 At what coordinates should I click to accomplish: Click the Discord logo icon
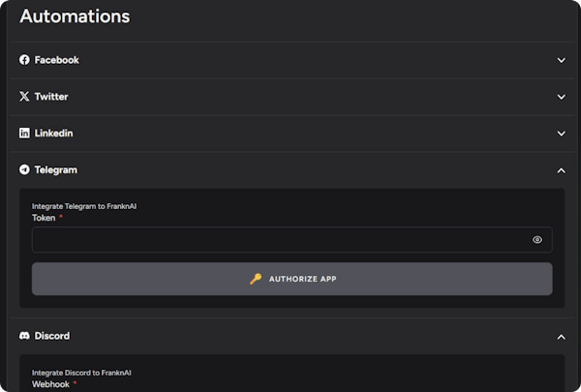tap(25, 336)
